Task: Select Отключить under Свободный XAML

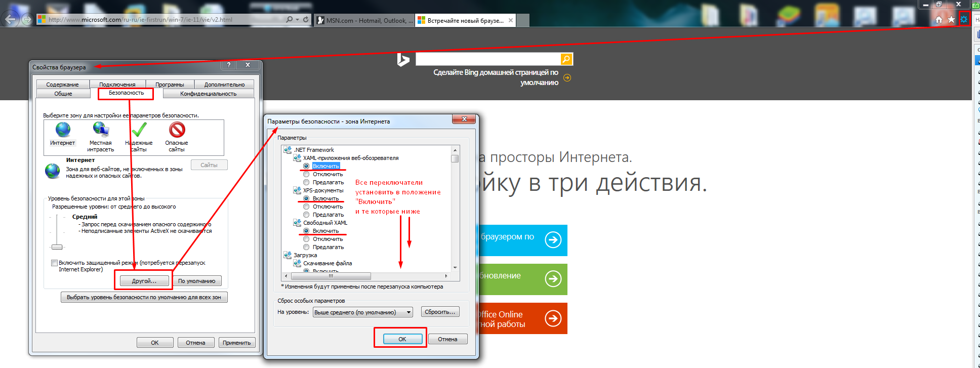Action: (x=306, y=239)
